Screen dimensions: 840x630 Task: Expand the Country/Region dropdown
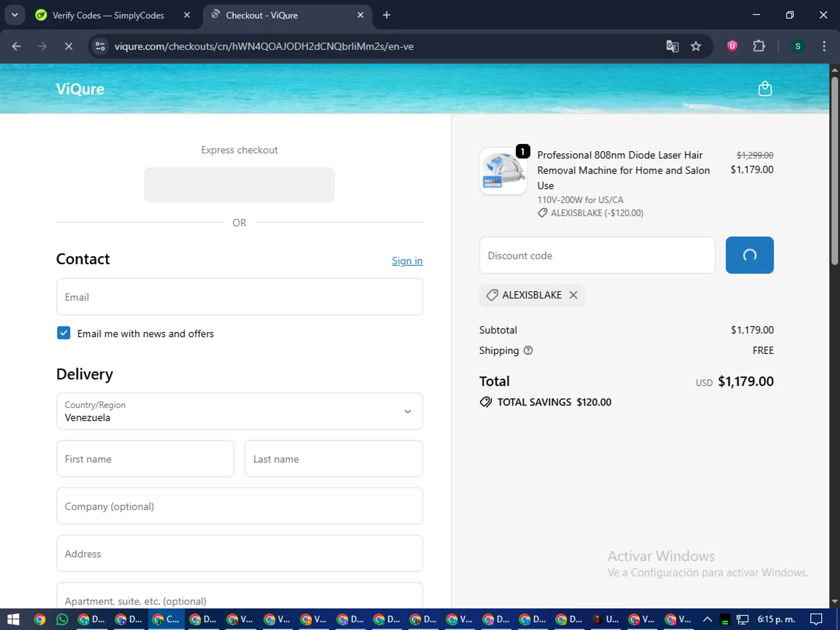coord(240,411)
